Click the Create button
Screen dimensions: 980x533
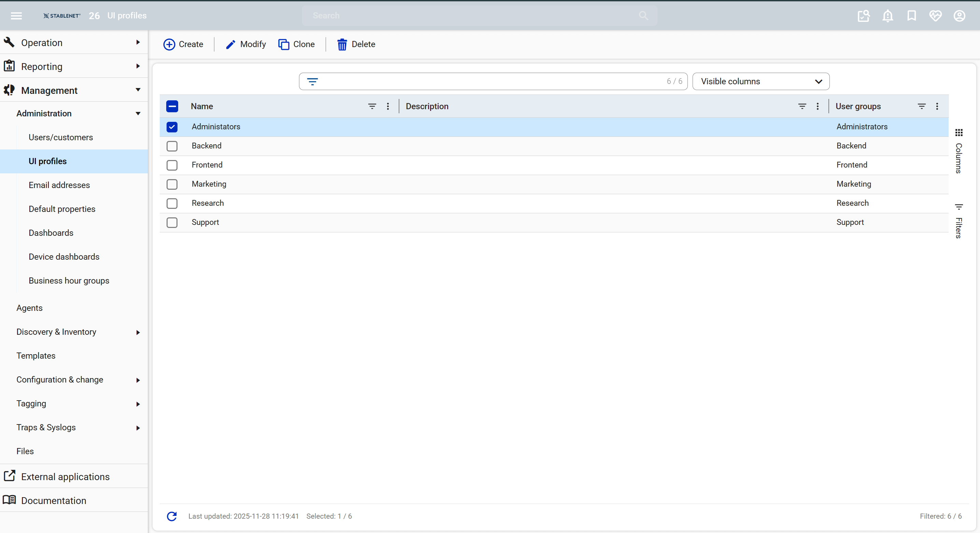pos(183,44)
